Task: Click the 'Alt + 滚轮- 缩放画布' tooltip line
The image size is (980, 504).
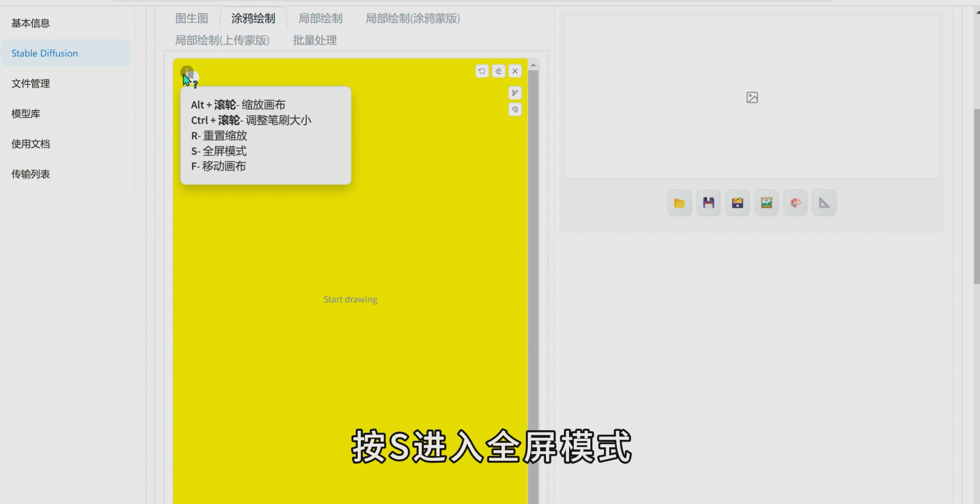Action: click(238, 105)
